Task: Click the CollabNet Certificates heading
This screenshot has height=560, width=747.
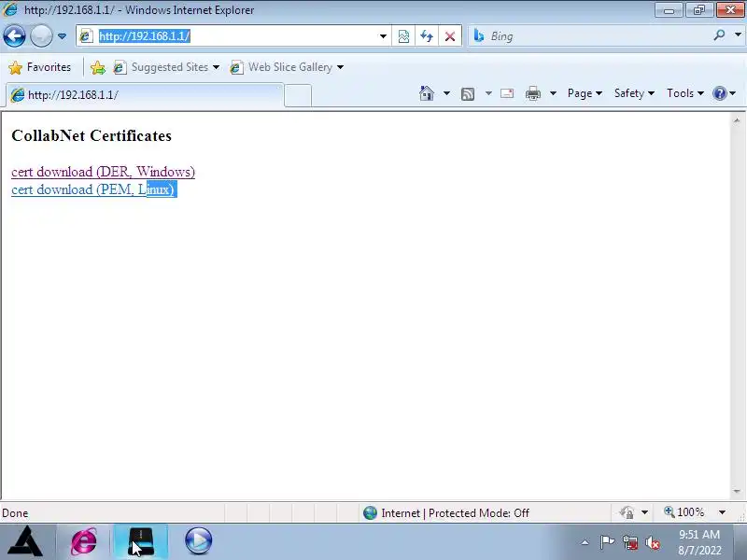Action: [92, 135]
